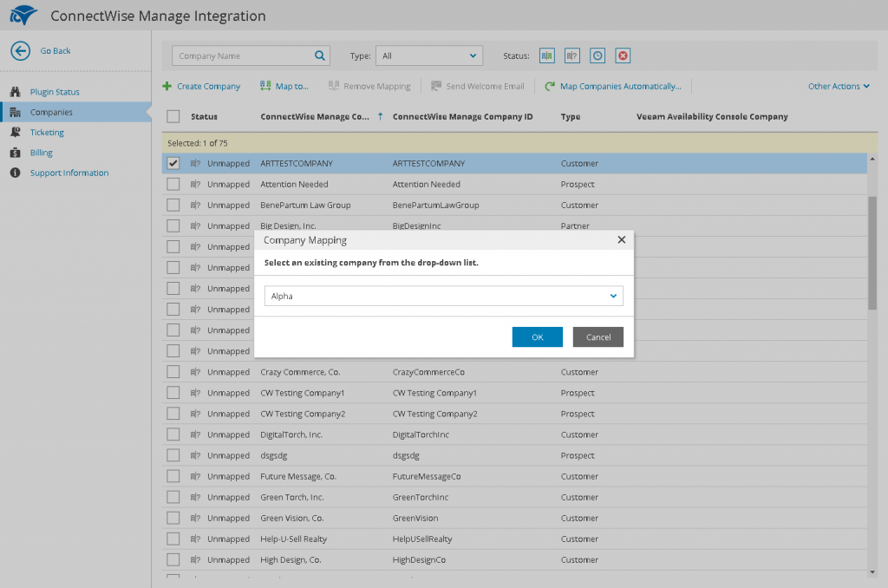Click the Ticketing sidebar icon
The width and height of the screenshot is (888, 588).
pyautogui.click(x=16, y=132)
